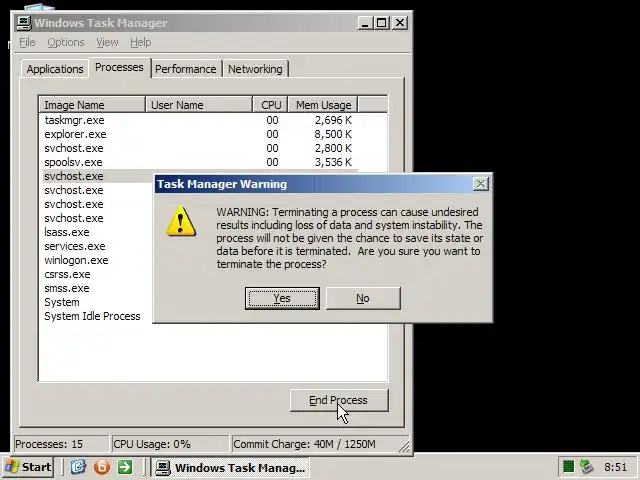Click the orange quick launch icon
640x480 pixels.
(x=102, y=467)
